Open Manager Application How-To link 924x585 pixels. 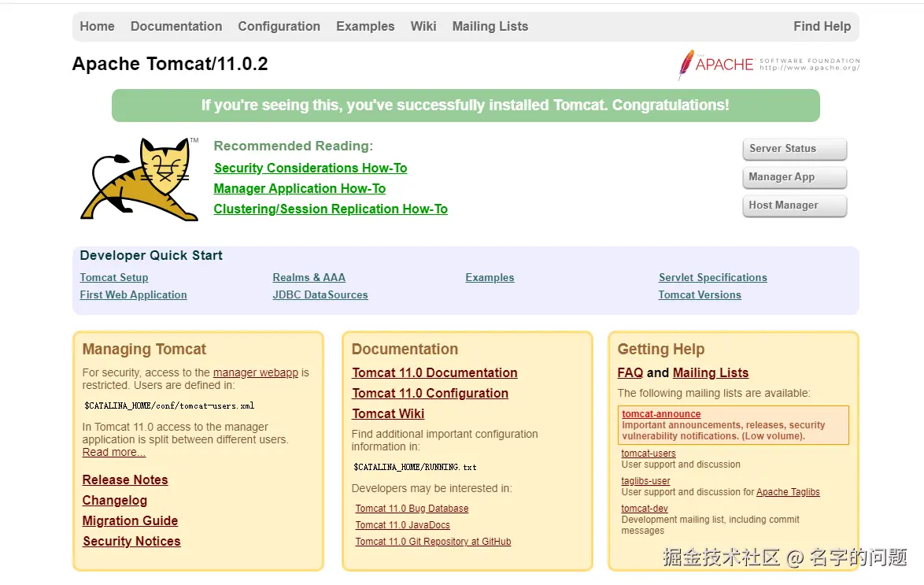coord(299,189)
